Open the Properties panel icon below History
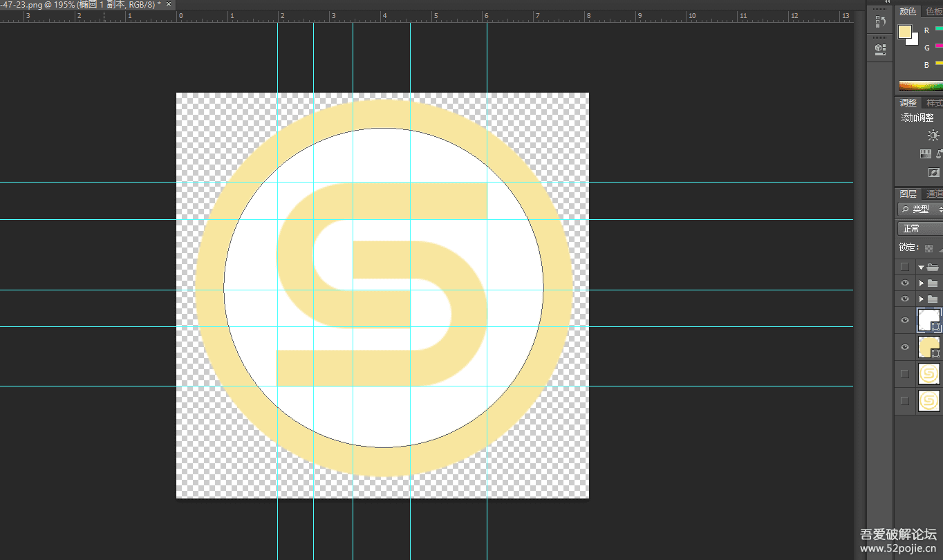The height and width of the screenshot is (560, 943). [x=880, y=48]
